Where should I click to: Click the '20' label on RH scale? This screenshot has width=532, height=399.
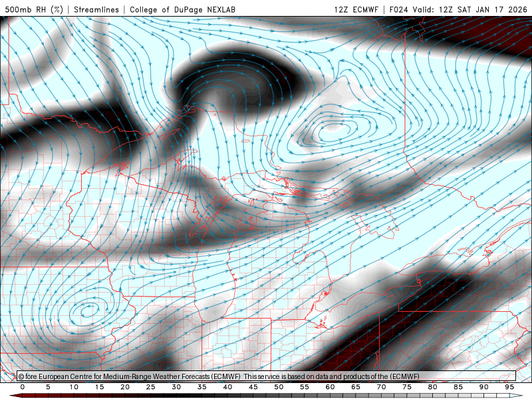pyautogui.click(x=125, y=387)
